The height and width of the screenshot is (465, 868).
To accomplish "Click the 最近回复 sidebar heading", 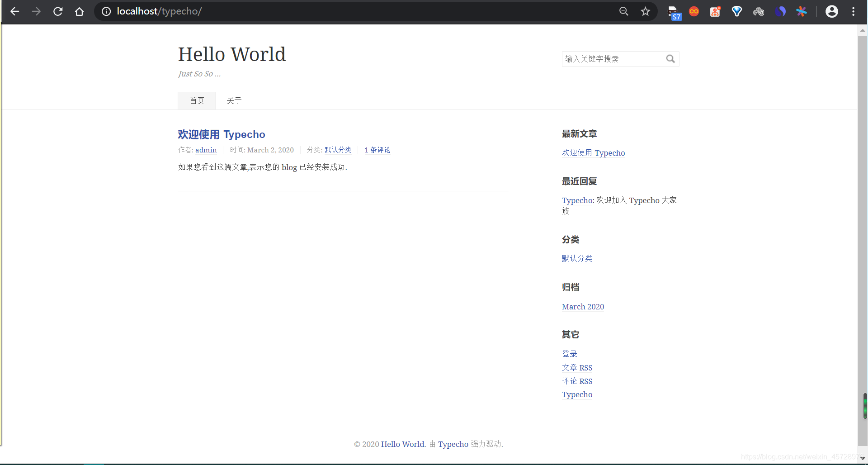I will pos(580,181).
